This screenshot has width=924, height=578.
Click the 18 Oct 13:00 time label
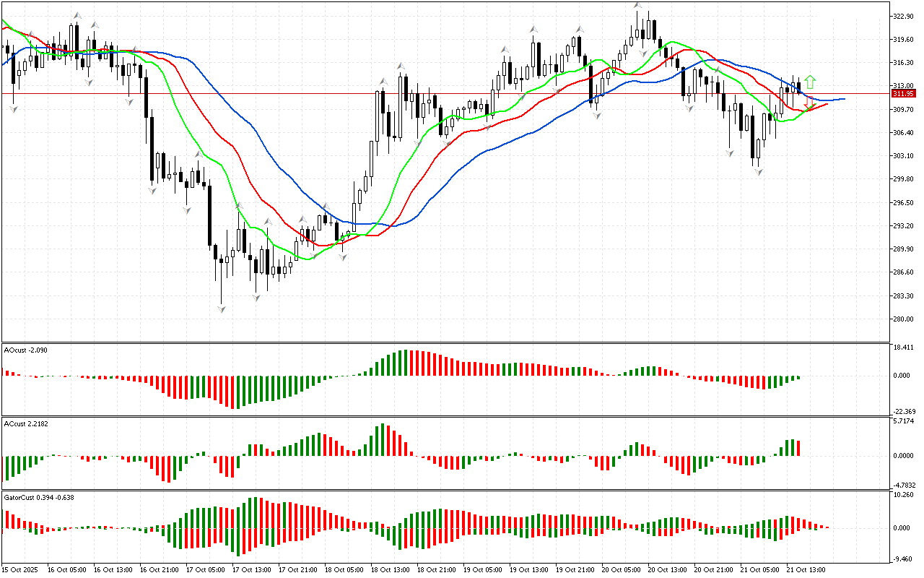click(x=389, y=569)
